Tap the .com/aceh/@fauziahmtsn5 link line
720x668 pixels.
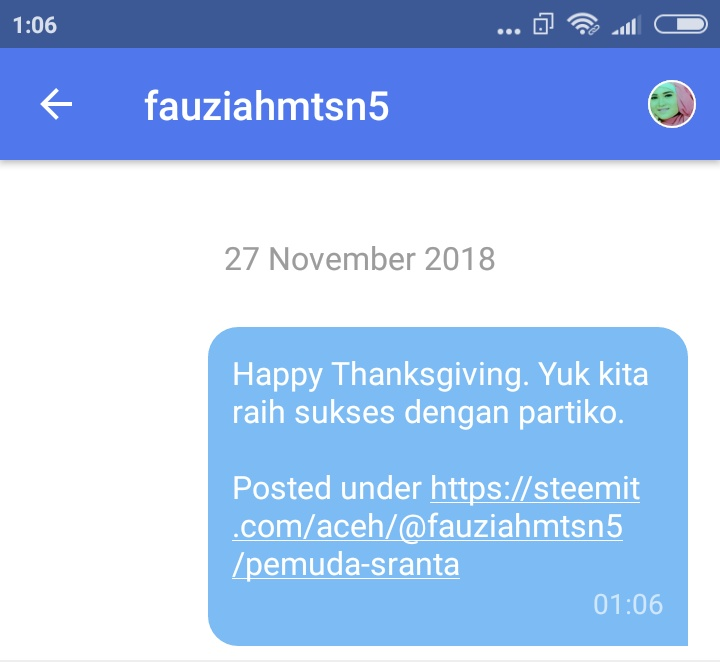(428, 526)
